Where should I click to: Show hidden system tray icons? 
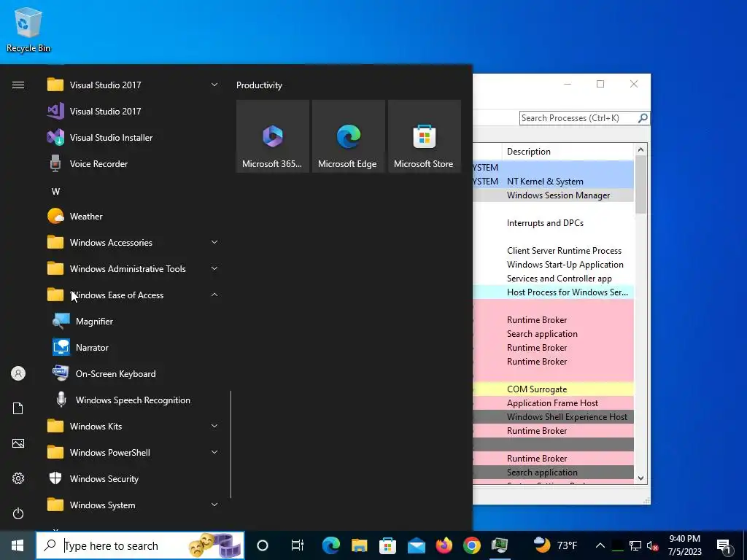pyautogui.click(x=600, y=545)
